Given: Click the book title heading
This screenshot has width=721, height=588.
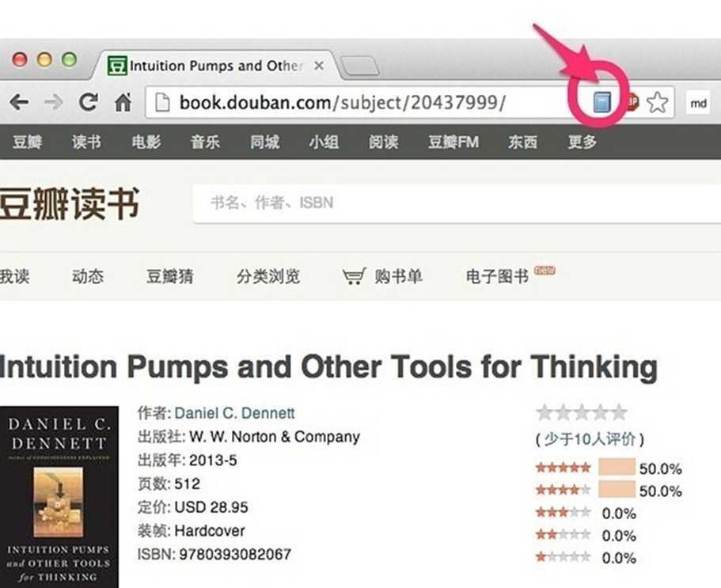Looking at the screenshot, I should (328, 367).
